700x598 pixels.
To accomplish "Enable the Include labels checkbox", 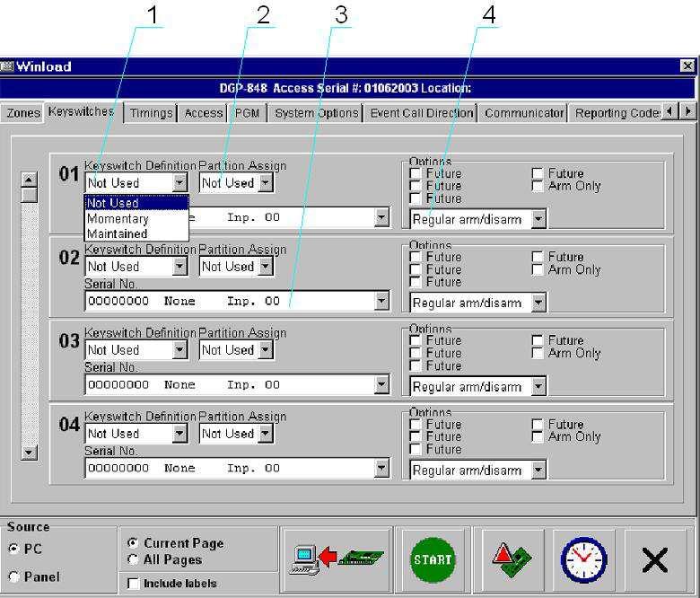I will coord(133,584).
